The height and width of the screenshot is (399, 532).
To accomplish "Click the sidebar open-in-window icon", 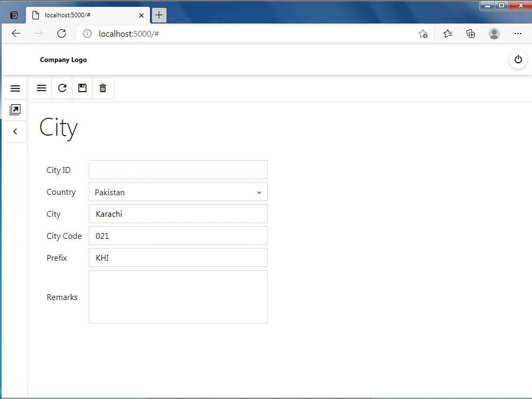I will [15, 110].
